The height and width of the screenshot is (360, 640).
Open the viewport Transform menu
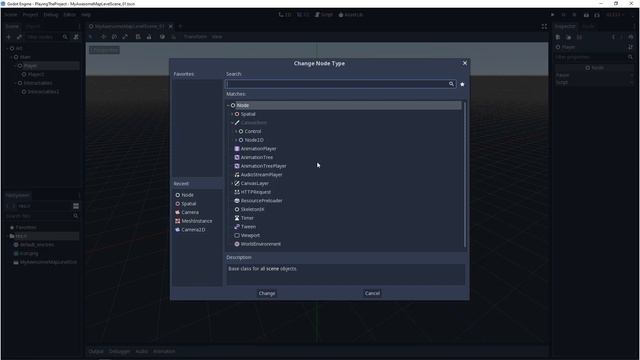pyautogui.click(x=195, y=37)
